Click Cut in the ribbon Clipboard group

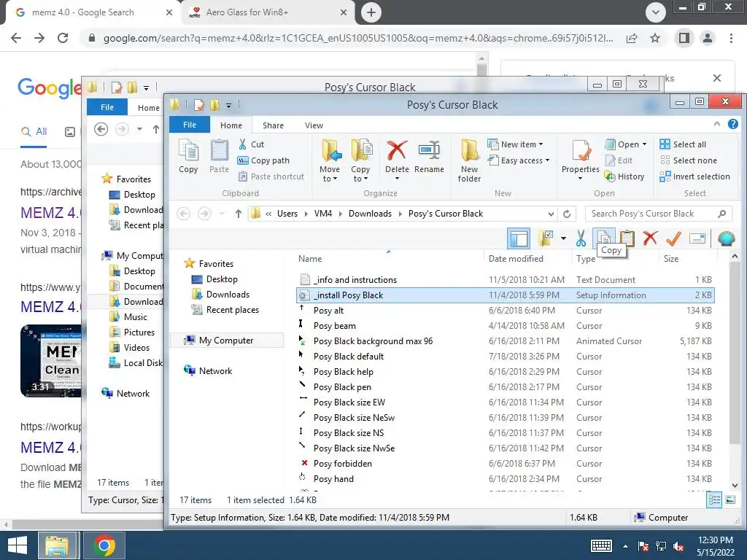(x=251, y=144)
